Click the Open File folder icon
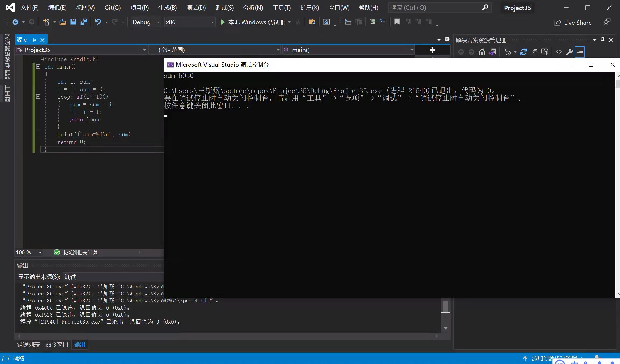620x364 pixels. [x=62, y=22]
